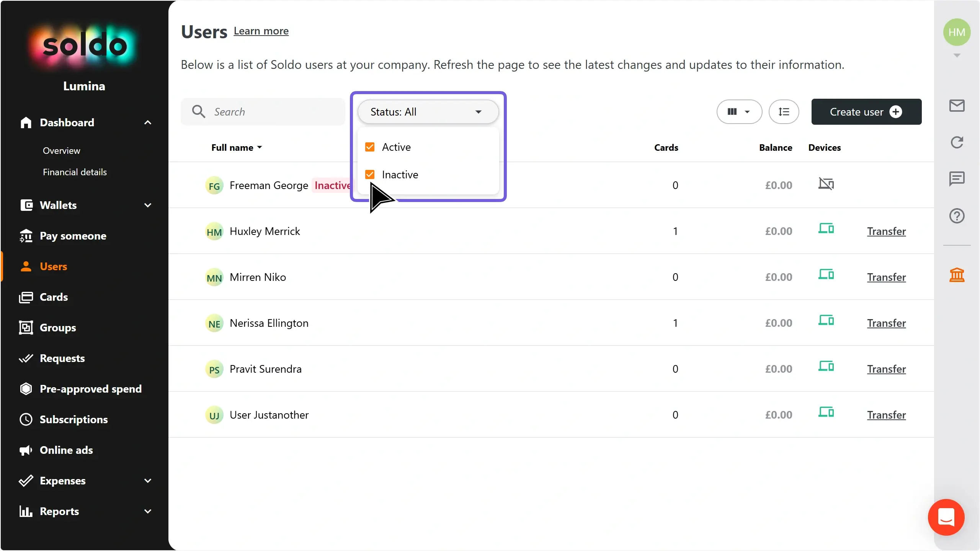Click the mail envelope icon in right rail
Viewport: 980px width, 551px height.
click(x=957, y=106)
